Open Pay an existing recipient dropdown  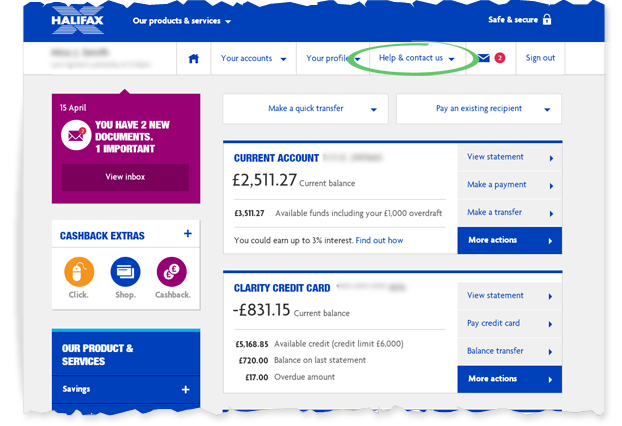[x=479, y=109]
